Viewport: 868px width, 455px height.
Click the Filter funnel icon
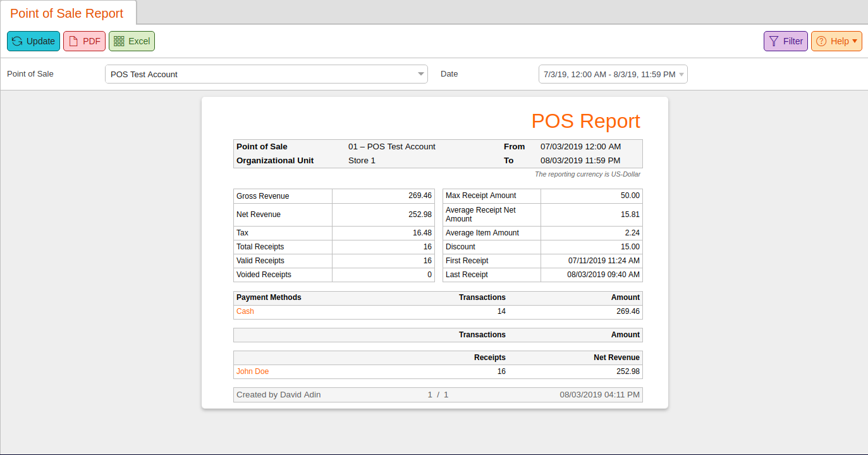[774, 41]
